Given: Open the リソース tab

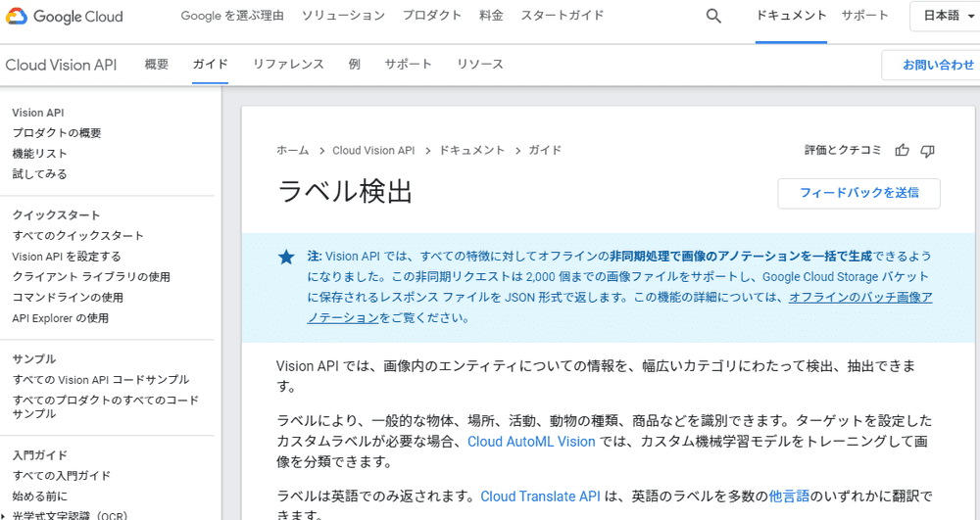Looking at the screenshot, I should (480, 65).
